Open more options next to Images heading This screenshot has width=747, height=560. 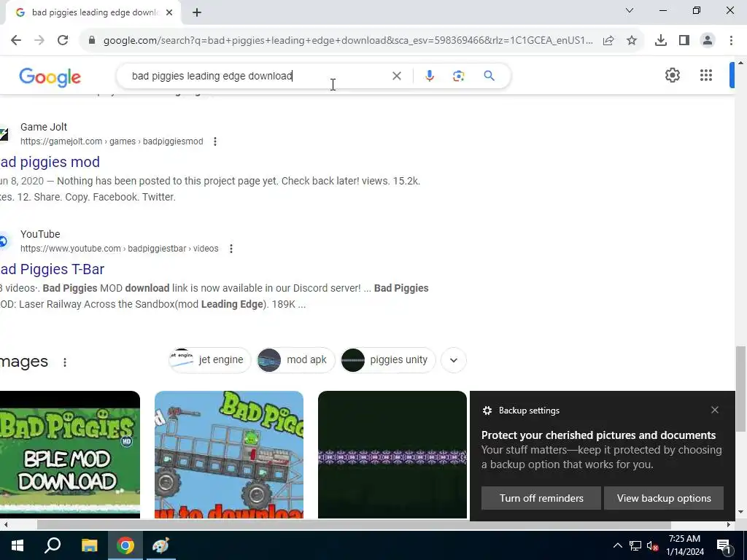click(65, 362)
